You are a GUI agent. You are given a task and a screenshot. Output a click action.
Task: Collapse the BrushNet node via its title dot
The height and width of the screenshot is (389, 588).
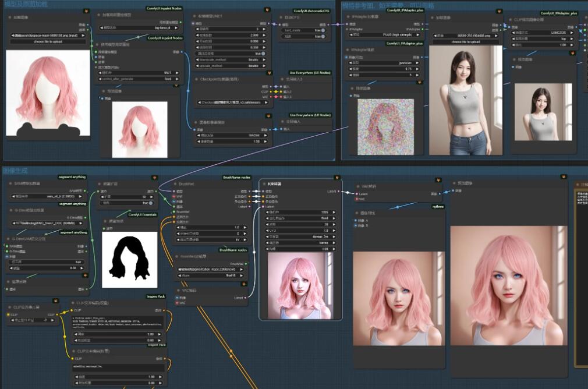pyautogui.click(x=175, y=184)
